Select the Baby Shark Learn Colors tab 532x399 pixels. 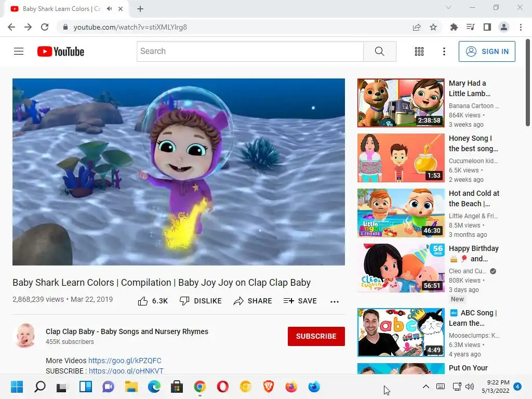(66, 9)
